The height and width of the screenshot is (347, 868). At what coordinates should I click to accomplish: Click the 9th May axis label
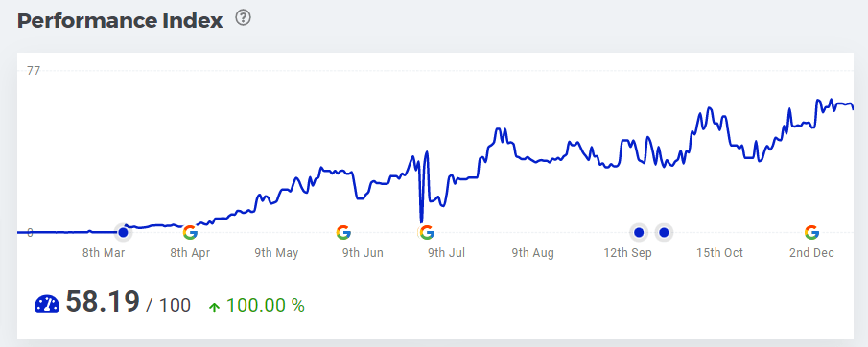point(276,253)
